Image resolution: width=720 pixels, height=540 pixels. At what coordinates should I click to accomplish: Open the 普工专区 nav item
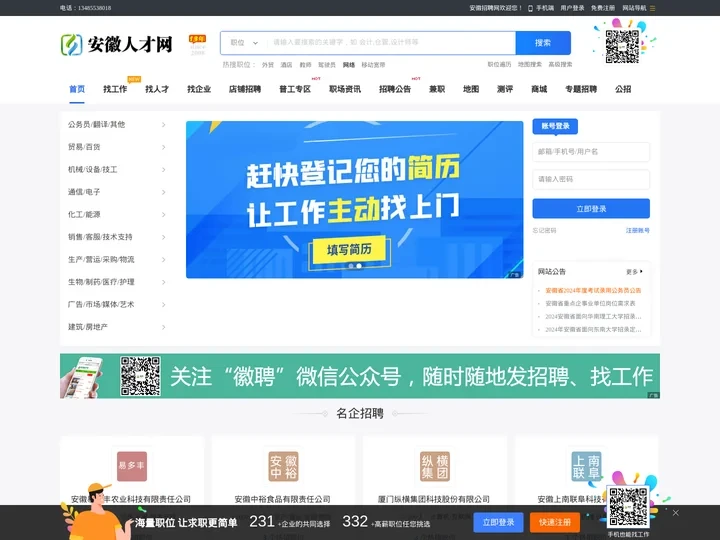pos(295,89)
